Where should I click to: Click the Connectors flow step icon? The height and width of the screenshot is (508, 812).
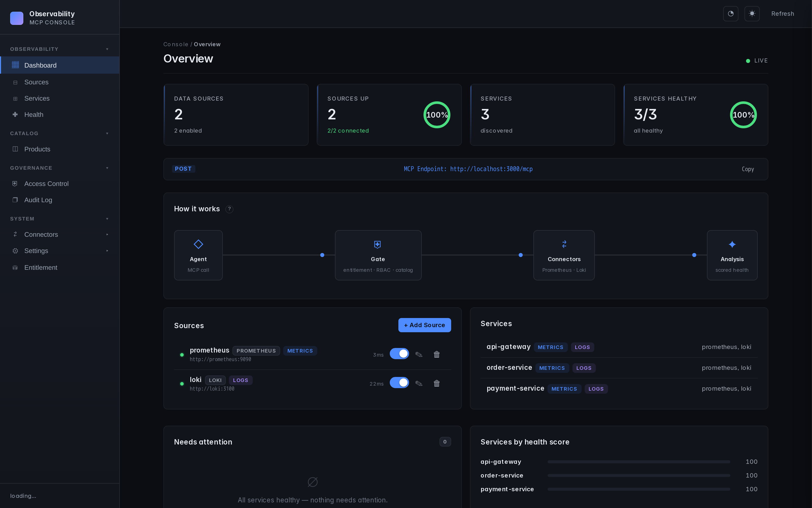point(564,244)
